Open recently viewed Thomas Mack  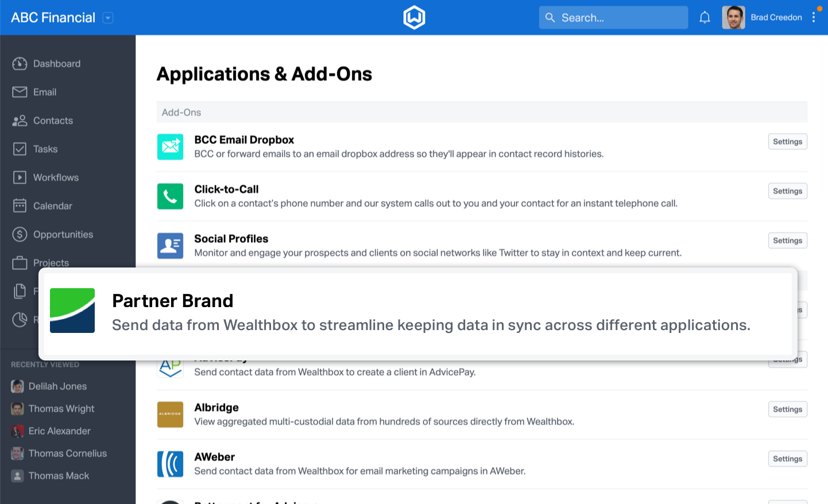(x=59, y=476)
